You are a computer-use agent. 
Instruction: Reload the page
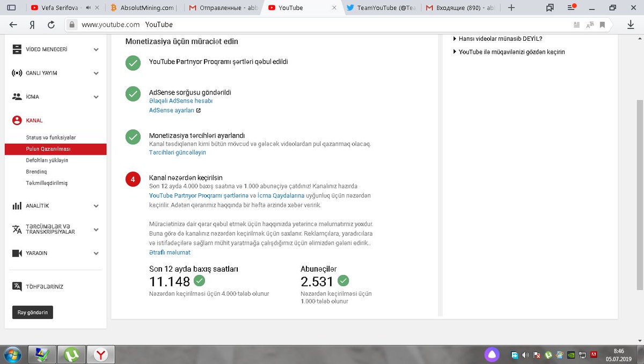pos(52,25)
